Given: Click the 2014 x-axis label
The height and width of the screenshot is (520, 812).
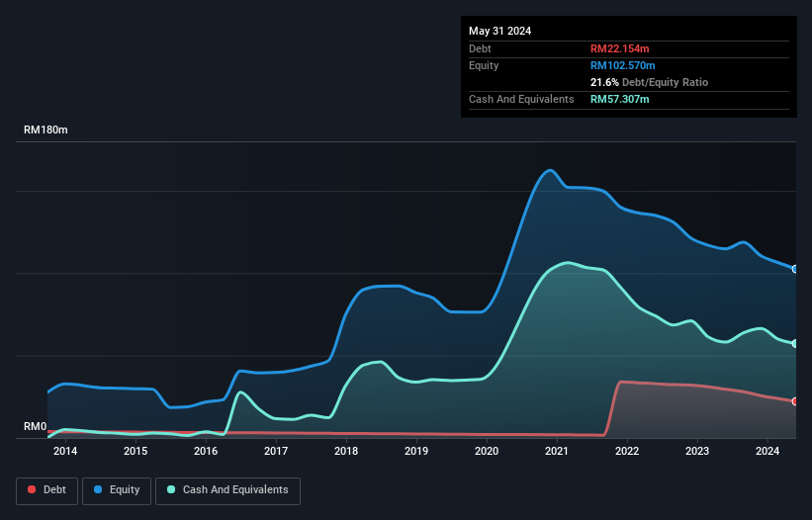Looking at the screenshot, I should [65, 451].
